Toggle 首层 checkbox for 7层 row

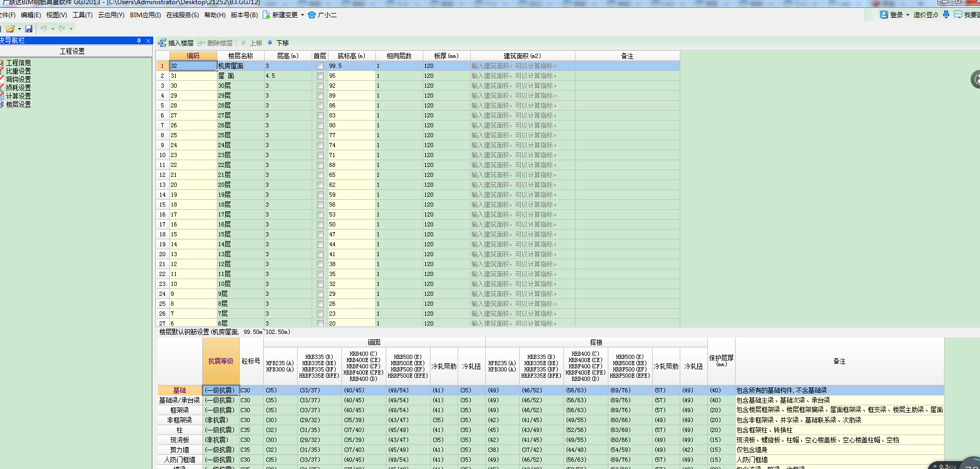[x=320, y=314]
